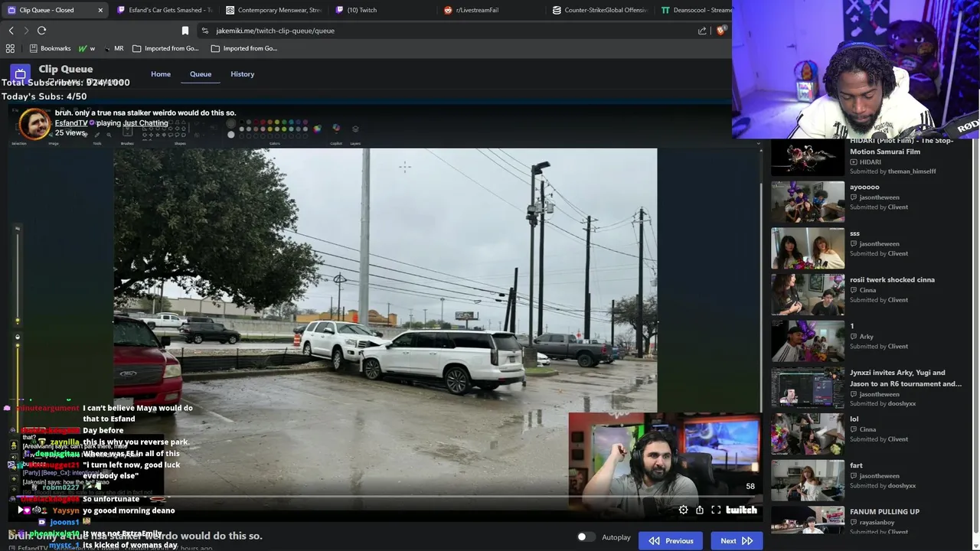Click 'Submitted by theman_himselff' text
This screenshot has width=980, height=551.
(893, 171)
